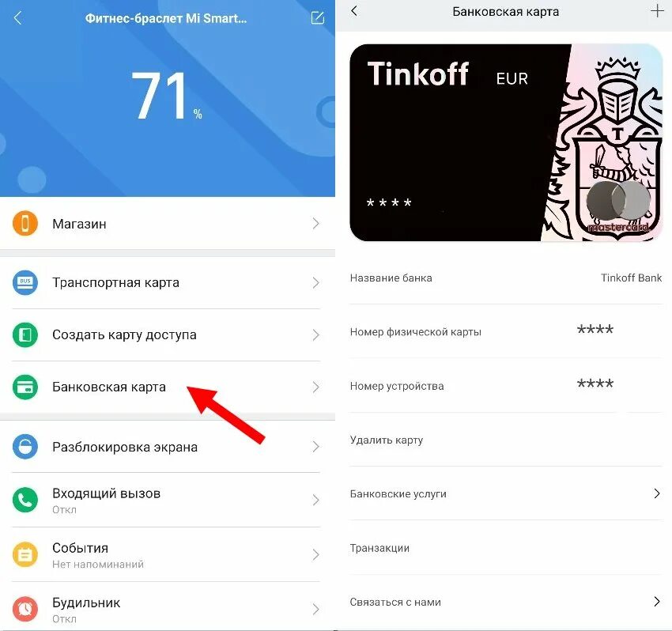Open Транзакции
This screenshot has height=631, width=672.
point(506,548)
